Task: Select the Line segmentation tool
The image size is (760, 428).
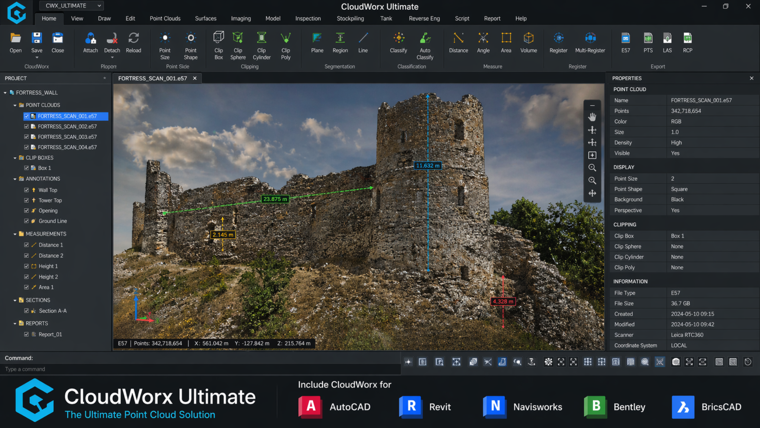Action: pyautogui.click(x=363, y=38)
